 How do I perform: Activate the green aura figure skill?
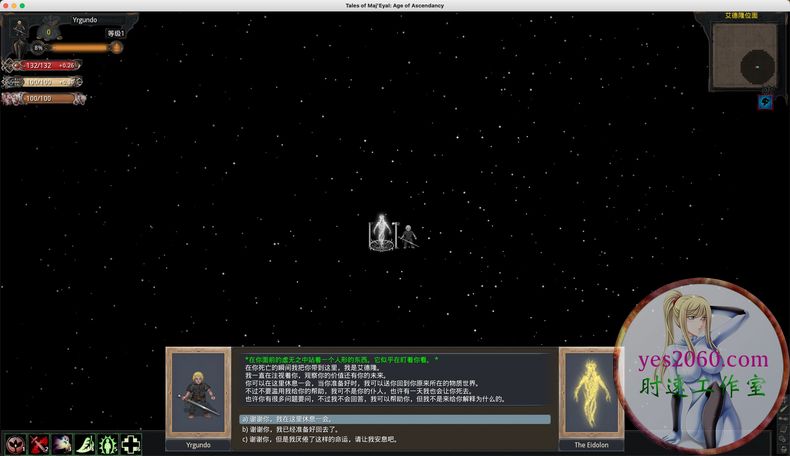pos(108,444)
